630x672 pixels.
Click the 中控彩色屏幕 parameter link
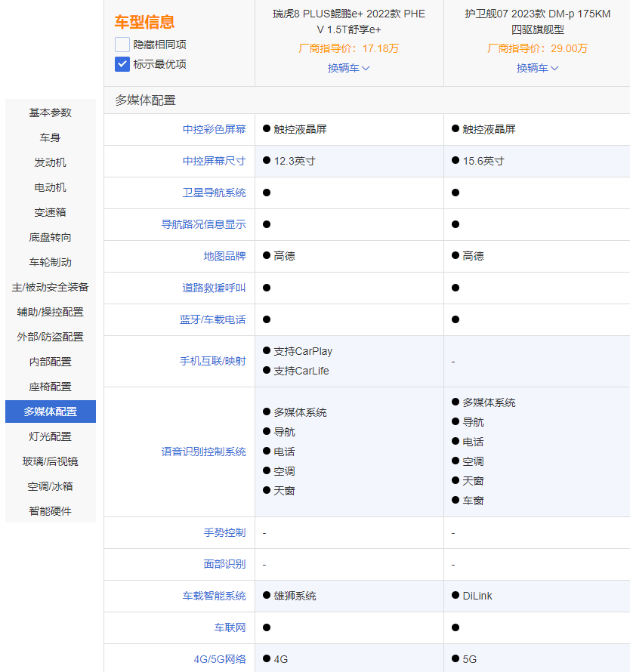tap(214, 129)
